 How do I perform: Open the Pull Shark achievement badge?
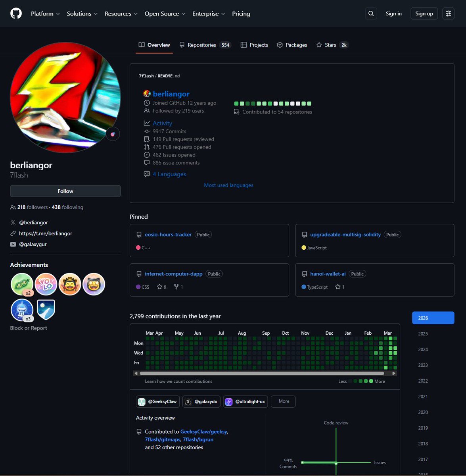(22, 310)
